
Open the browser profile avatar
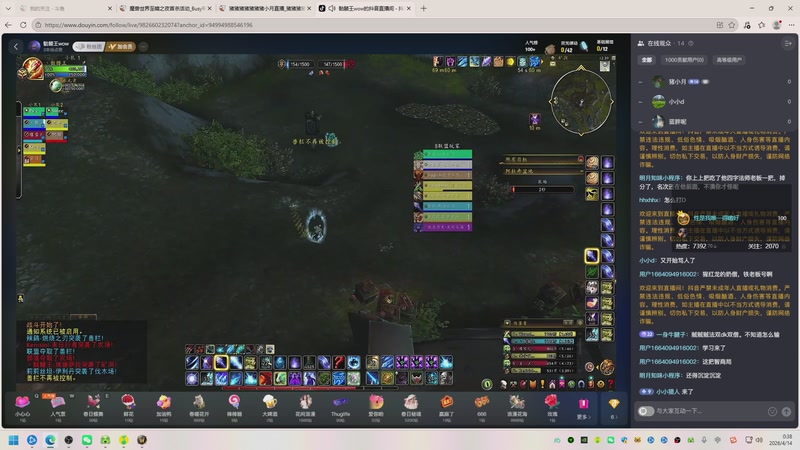[x=777, y=24]
